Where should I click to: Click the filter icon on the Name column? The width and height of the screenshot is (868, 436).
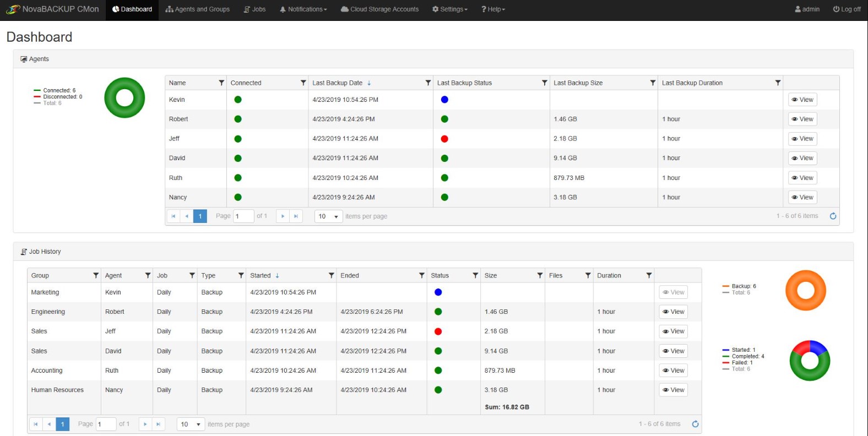pos(221,83)
